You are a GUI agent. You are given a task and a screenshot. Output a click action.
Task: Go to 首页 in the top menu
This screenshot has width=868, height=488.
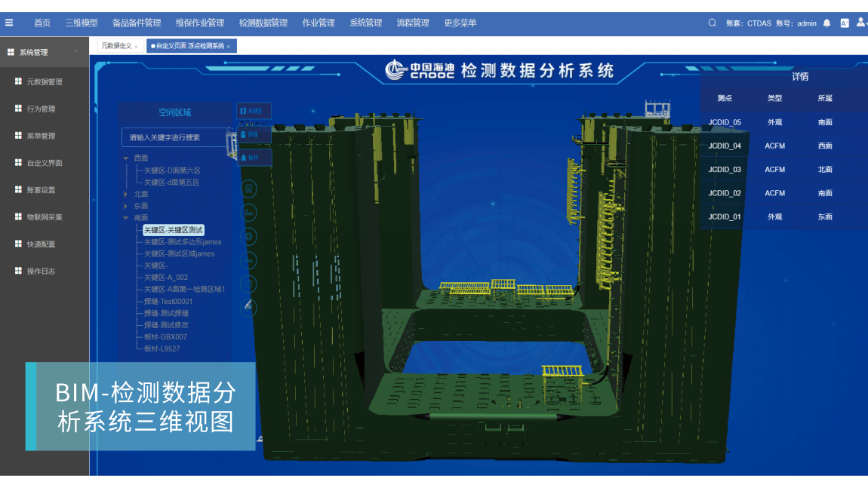point(42,23)
